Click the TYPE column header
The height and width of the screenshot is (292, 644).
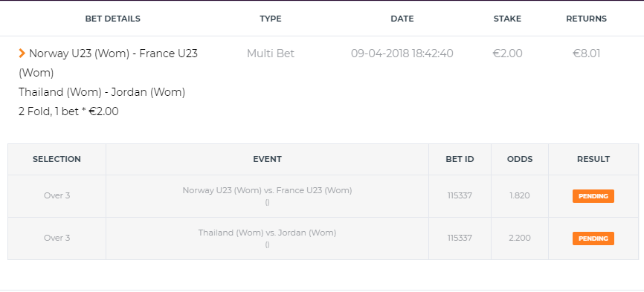[x=271, y=19]
